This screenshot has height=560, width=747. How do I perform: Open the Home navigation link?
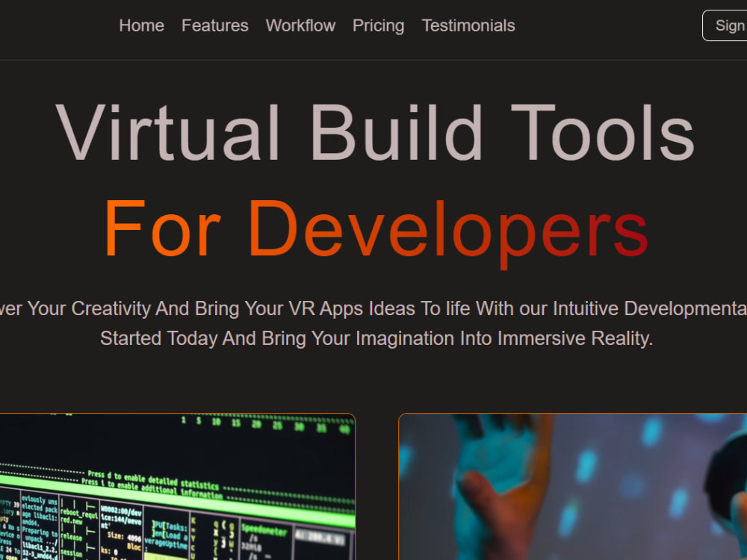(x=141, y=25)
